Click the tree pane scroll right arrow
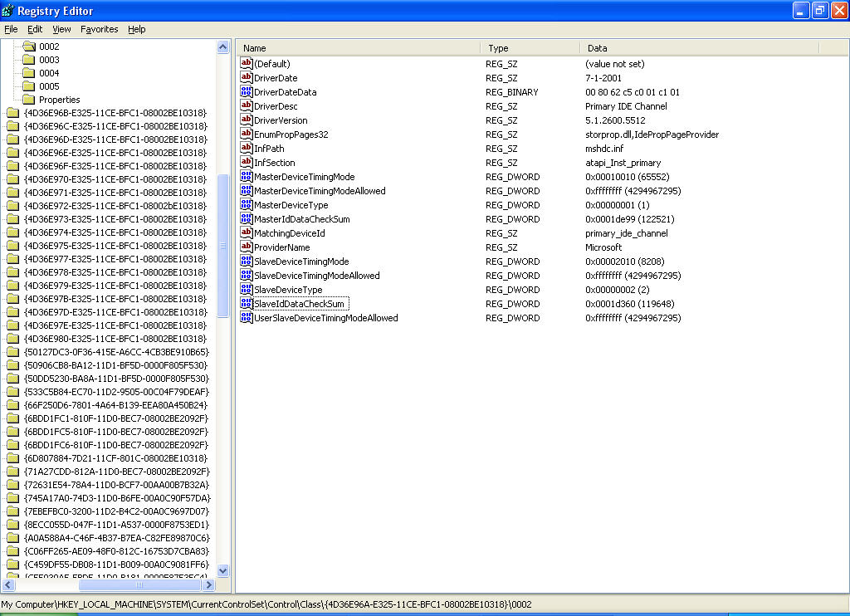Image resolution: width=850 pixels, height=616 pixels. pyautogui.click(x=208, y=584)
